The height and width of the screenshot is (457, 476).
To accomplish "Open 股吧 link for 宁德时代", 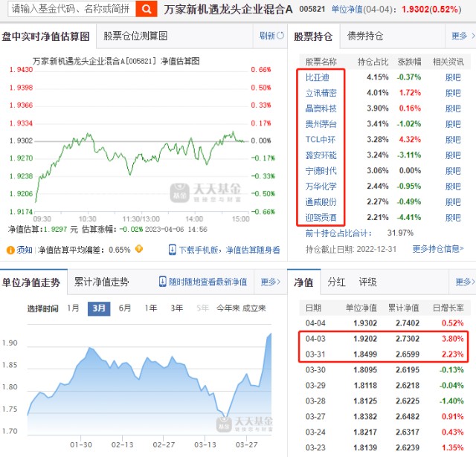I will [x=453, y=171].
